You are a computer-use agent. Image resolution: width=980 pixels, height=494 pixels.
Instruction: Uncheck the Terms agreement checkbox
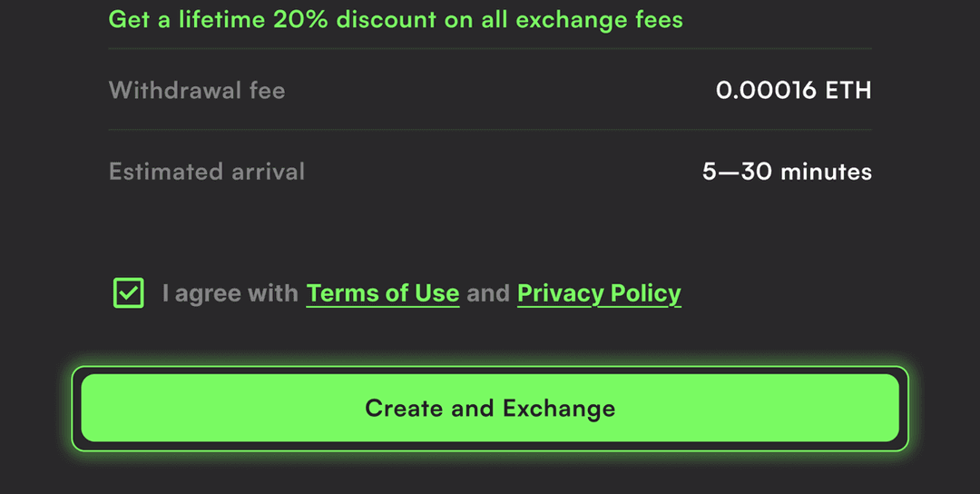(129, 293)
